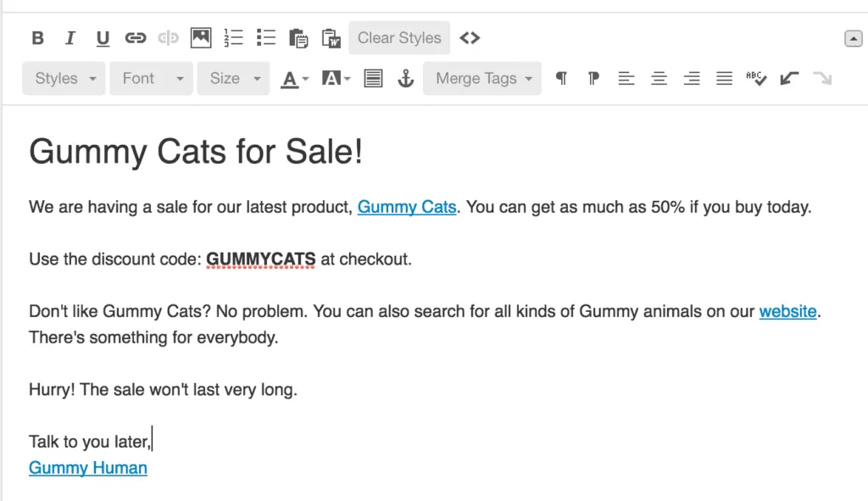Insert an anchor
Viewport: 868px width, 501px height.
406,78
